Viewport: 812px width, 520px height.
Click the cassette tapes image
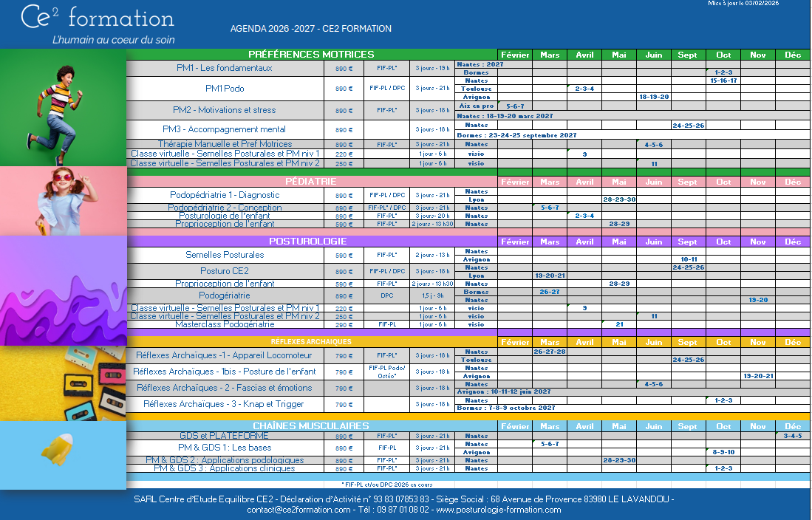click(x=63, y=383)
